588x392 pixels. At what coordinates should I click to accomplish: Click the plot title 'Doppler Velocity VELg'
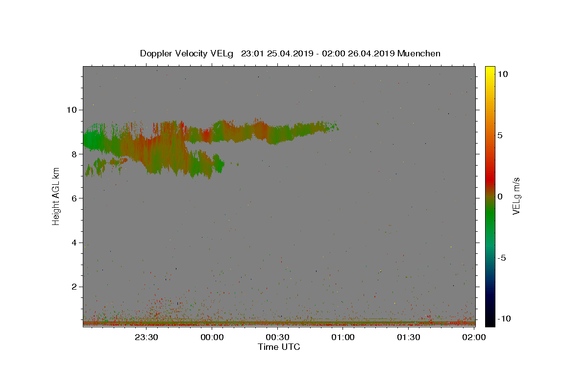[188, 53]
